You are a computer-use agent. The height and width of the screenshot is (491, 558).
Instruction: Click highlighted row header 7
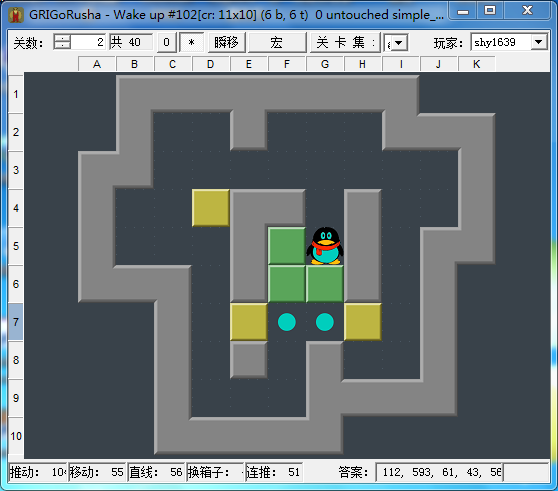tap(16, 322)
